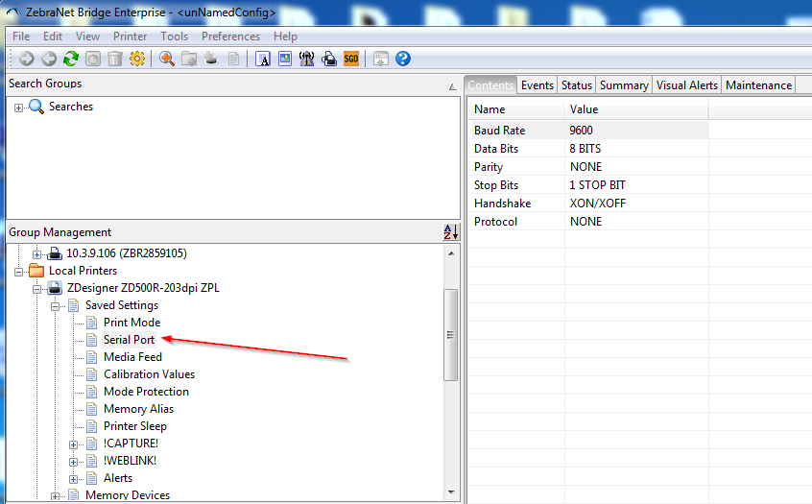Viewport: 812px width, 504px height.
Task: Switch to the Maintenance tab
Action: point(758,85)
